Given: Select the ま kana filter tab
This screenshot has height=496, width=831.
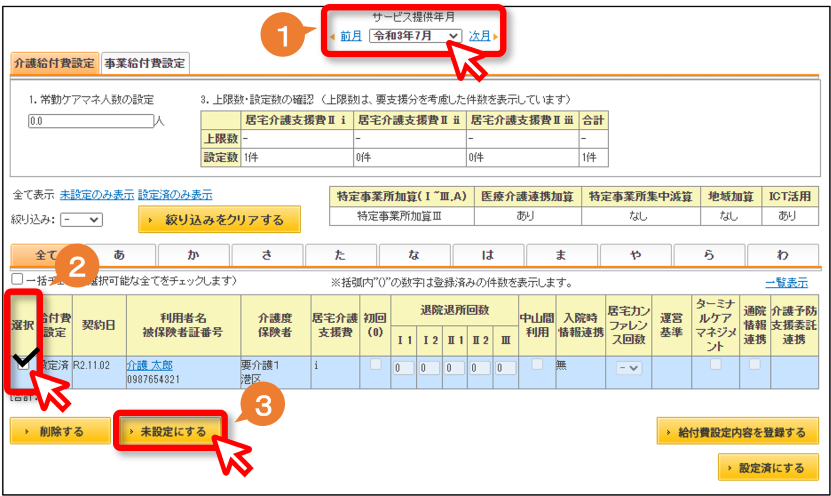Looking at the screenshot, I should [561, 255].
